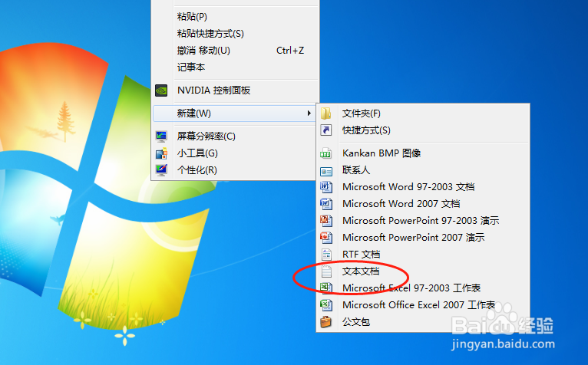Click the PowerPoint 2007 presentation icon
Viewport: 588px width, 365px height.
326,237
